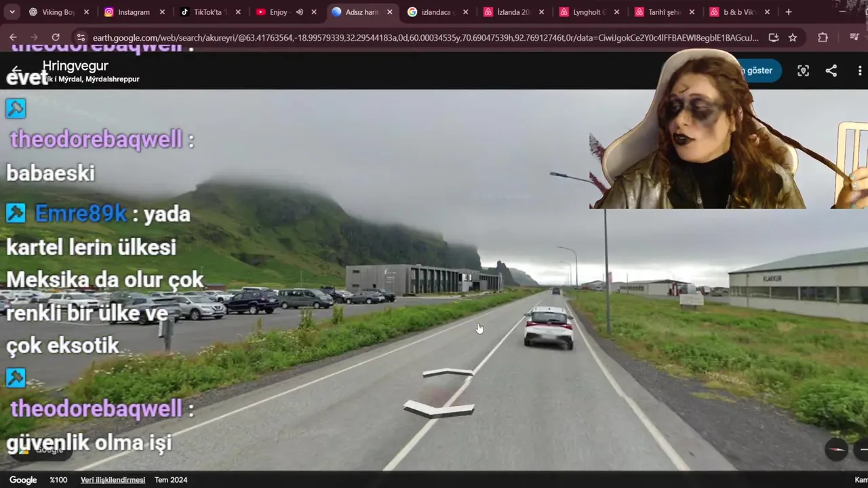Open the Lyngholt Airbnb tab
The height and width of the screenshot is (488, 868).
(589, 12)
